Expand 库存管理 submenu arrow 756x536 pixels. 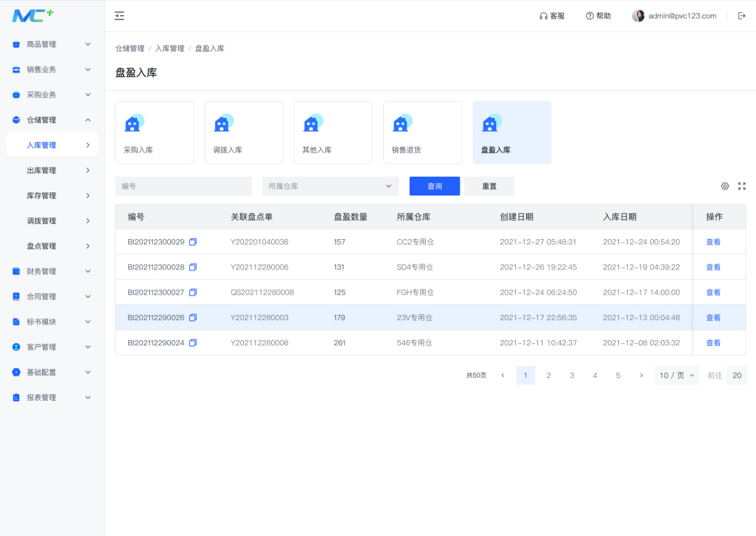point(88,195)
